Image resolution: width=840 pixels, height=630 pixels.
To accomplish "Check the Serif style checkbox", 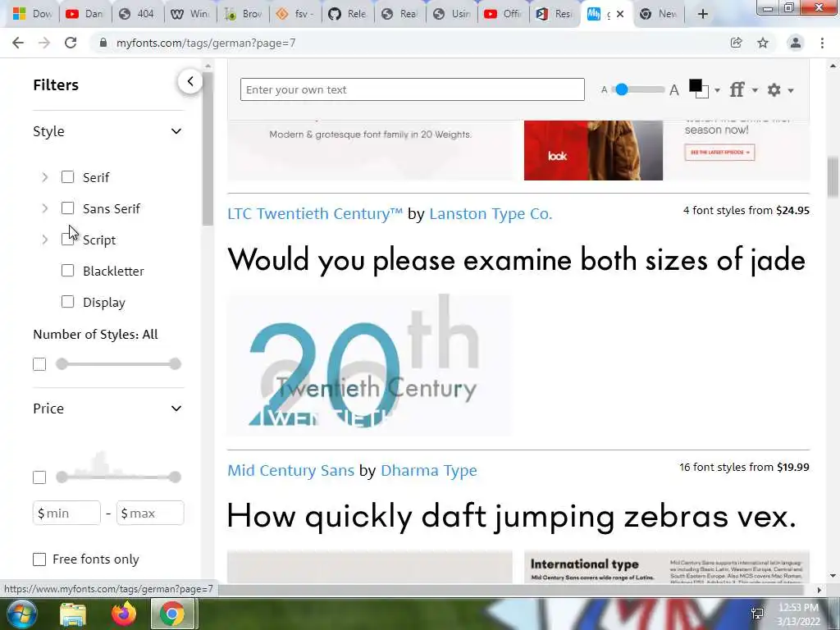I will pos(67,177).
